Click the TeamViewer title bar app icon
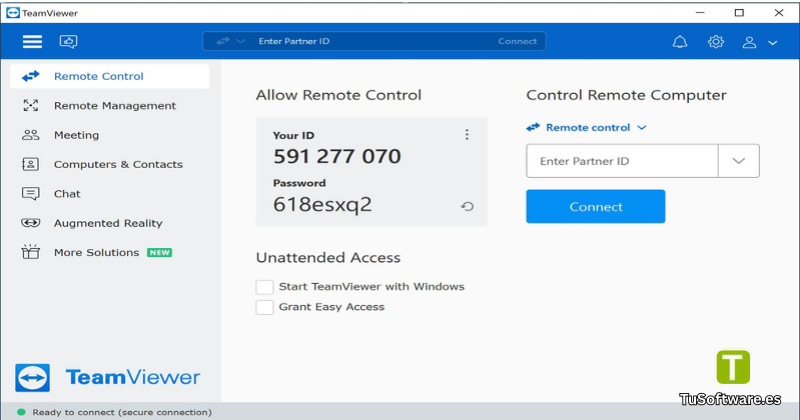 coord(13,13)
